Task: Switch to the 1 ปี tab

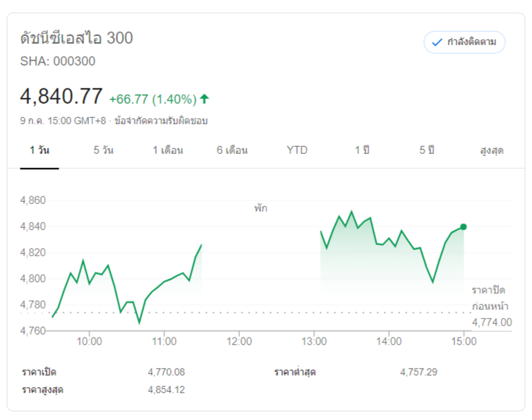Action: tap(362, 150)
